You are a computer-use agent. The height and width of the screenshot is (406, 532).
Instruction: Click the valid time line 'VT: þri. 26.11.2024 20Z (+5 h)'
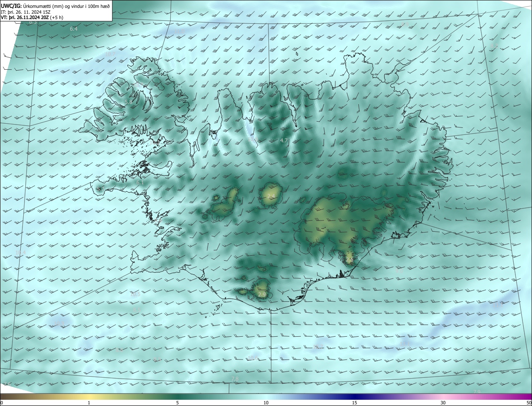coord(32,17)
